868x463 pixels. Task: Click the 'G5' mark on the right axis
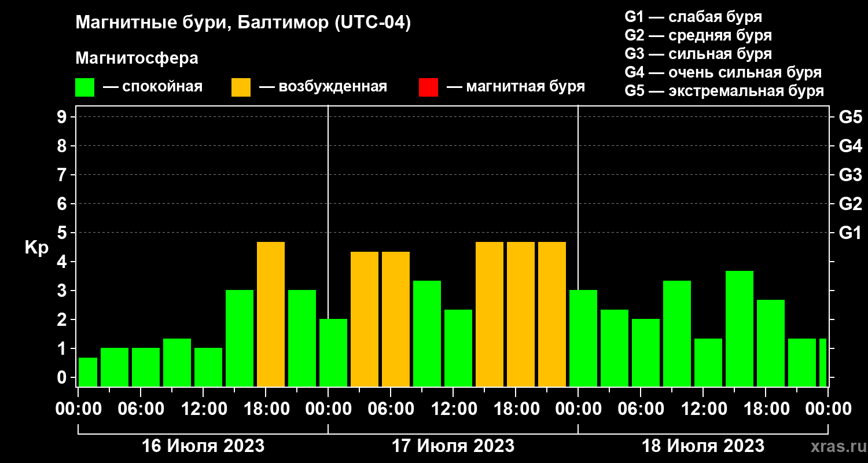pos(850,117)
